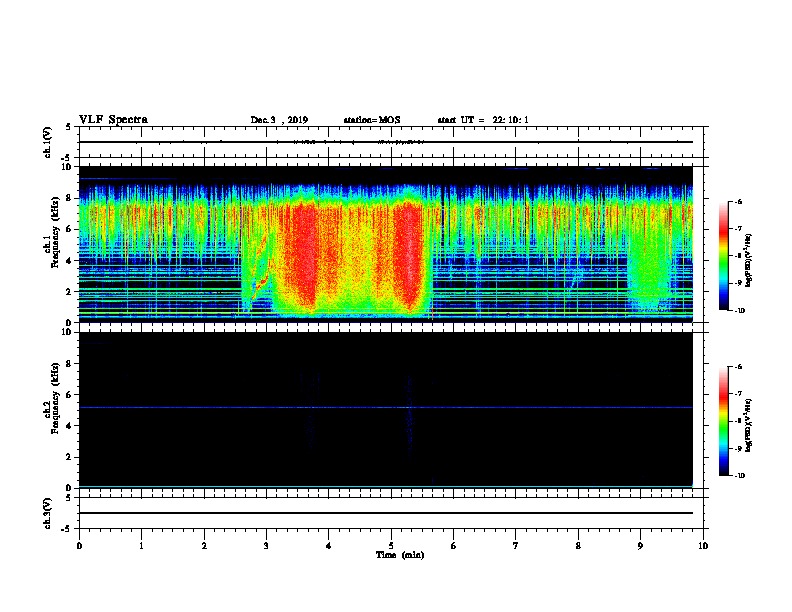The width and height of the screenshot is (792, 612).
Task: Click the "Time (min)" axis title
Action: pyautogui.click(x=400, y=555)
